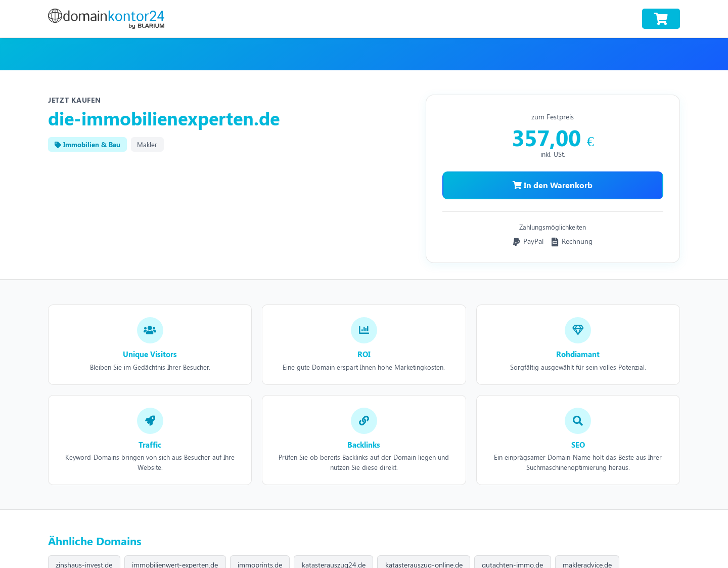728x568 pixels.
Task: Open katasterauszug24.de similar domain
Action: [334, 562]
